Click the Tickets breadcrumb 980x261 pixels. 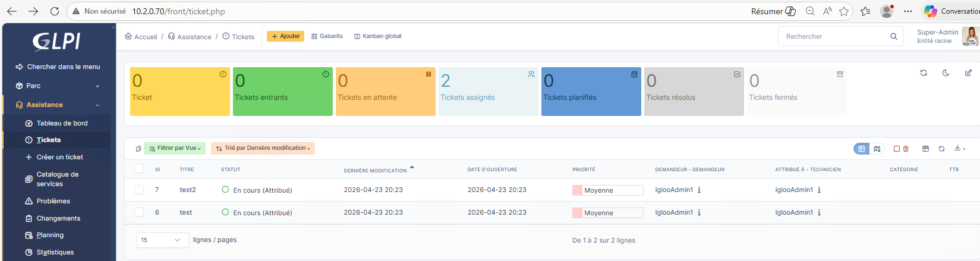238,37
